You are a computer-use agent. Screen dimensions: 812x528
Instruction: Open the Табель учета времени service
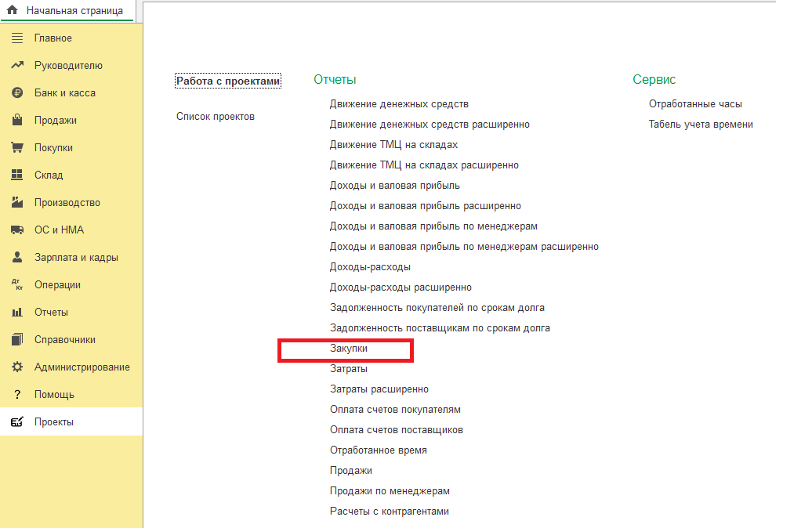coord(700,125)
